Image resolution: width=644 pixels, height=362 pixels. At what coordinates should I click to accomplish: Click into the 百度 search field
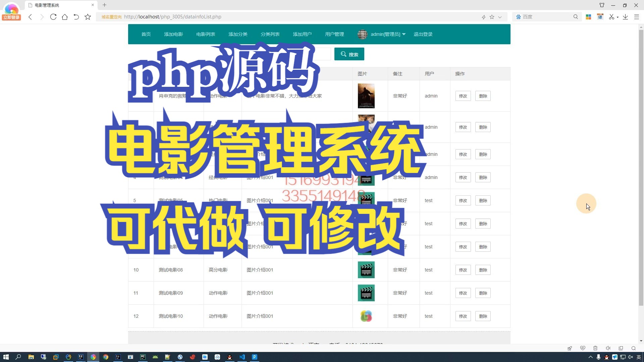tap(547, 17)
